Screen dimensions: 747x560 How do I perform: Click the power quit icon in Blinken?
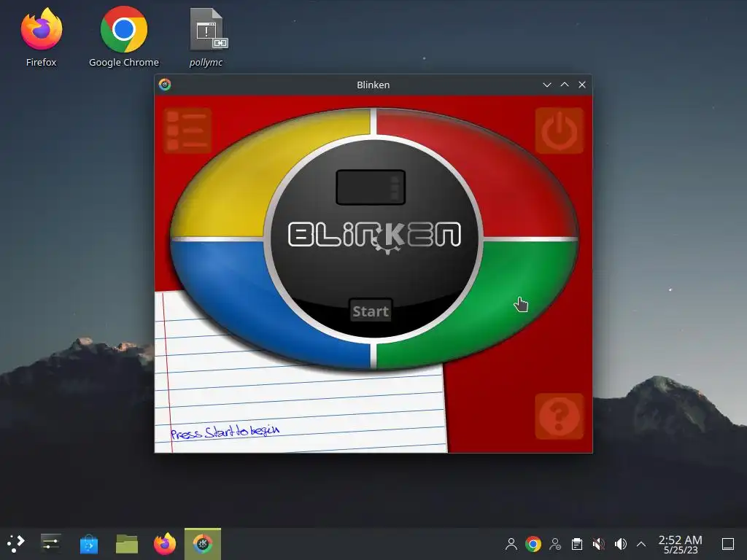(x=560, y=131)
